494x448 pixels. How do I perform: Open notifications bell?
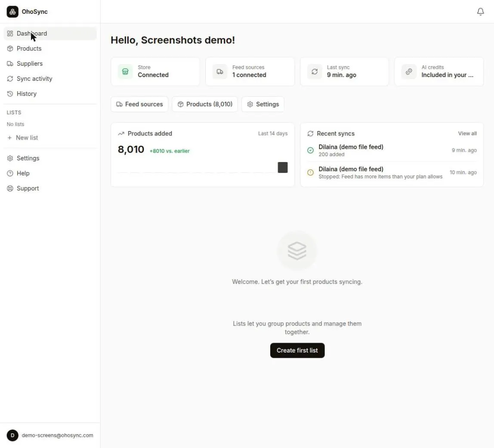click(x=480, y=12)
